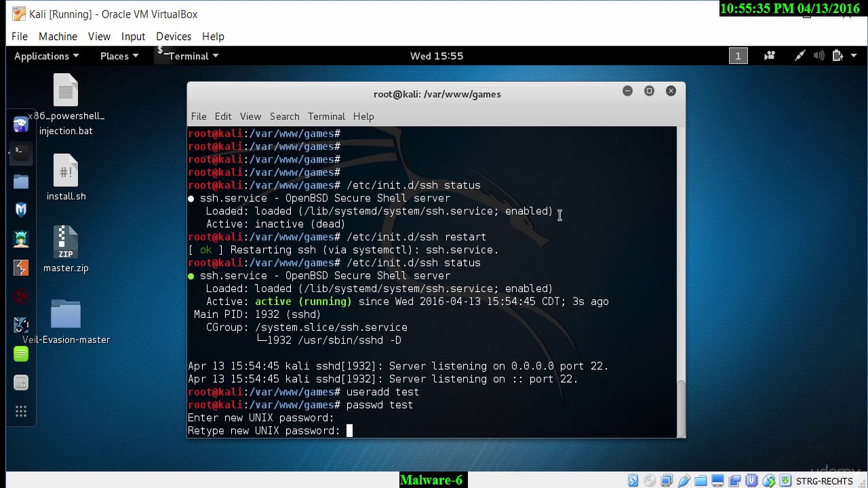Open workspace indicator 1
Viewport: 868px width, 488px height.
tap(738, 56)
